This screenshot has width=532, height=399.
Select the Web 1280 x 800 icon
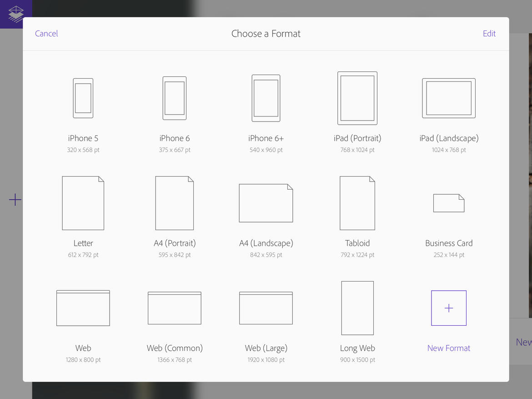click(83, 308)
